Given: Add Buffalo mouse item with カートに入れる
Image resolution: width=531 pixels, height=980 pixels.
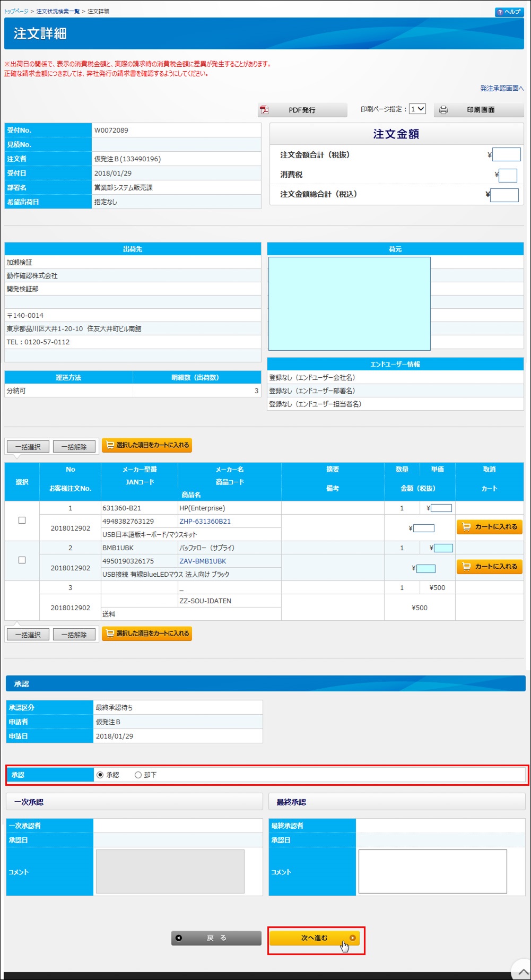Looking at the screenshot, I should [x=489, y=567].
